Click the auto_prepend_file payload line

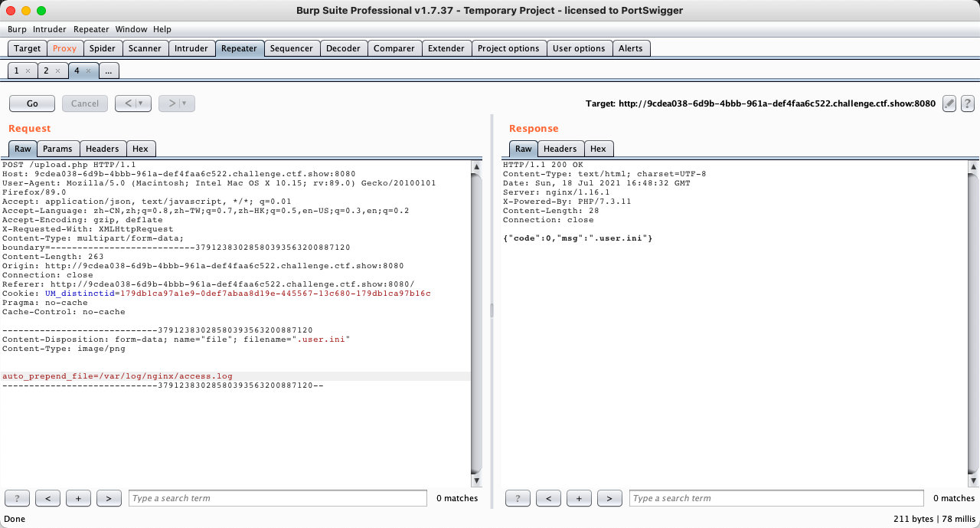117,376
